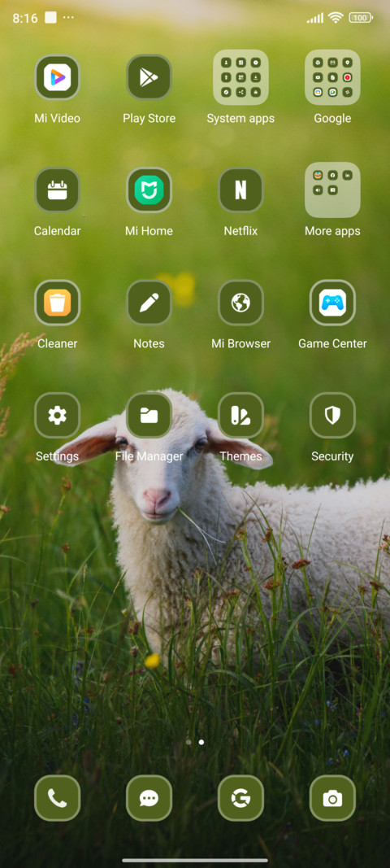
Task: Open the Settings app
Action: tap(58, 415)
